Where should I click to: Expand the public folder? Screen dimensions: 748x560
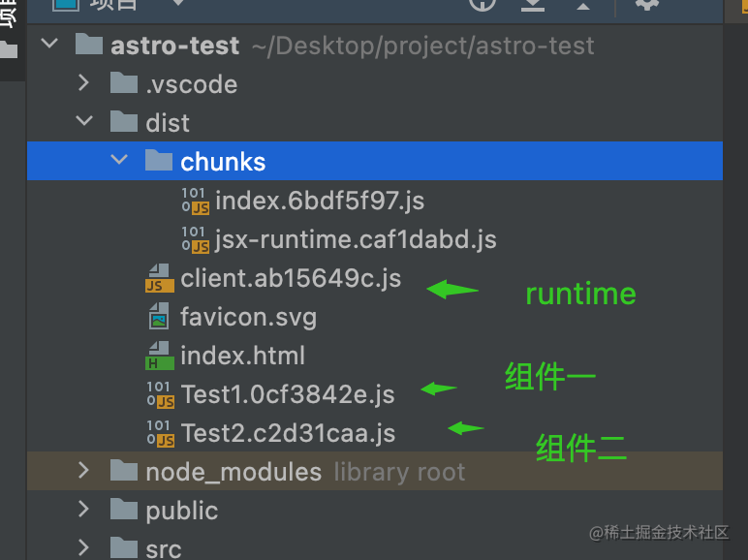click(x=83, y=509)
